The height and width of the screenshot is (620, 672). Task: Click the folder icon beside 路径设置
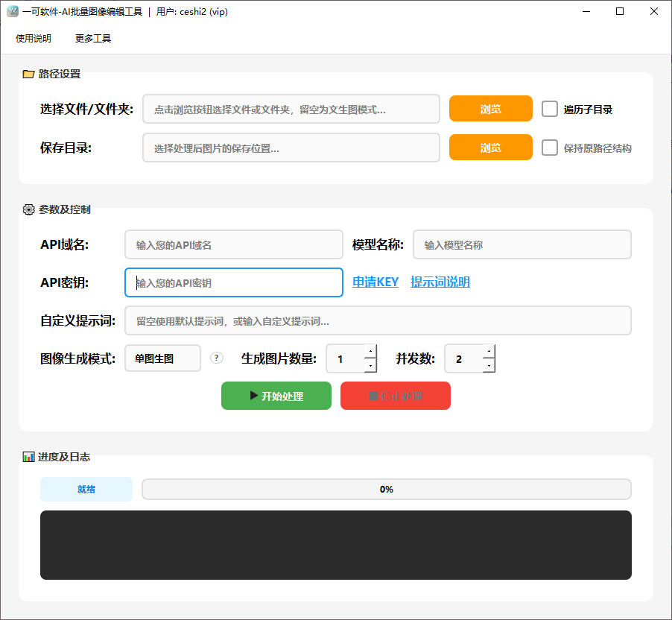[28, 74]
